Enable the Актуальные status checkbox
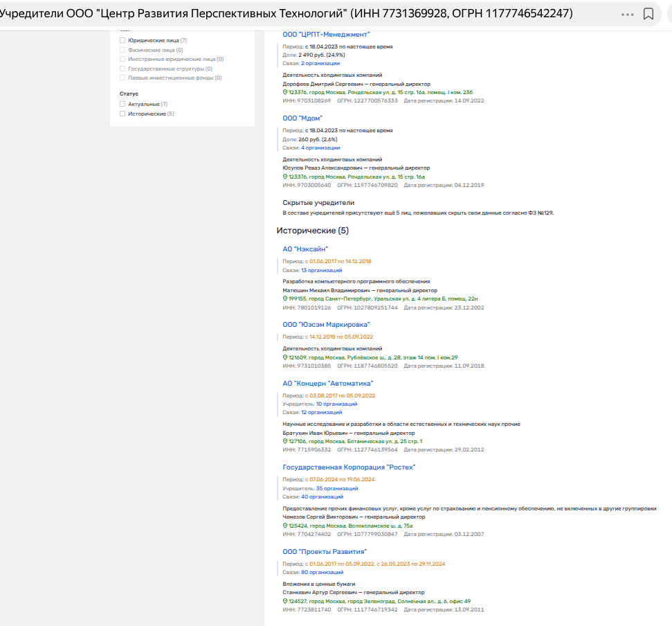672x626 pixels. [122, 104]
